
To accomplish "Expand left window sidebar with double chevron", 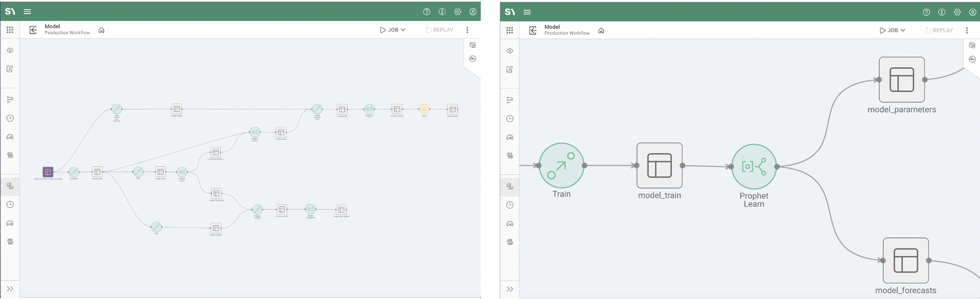I will point(10,289).
